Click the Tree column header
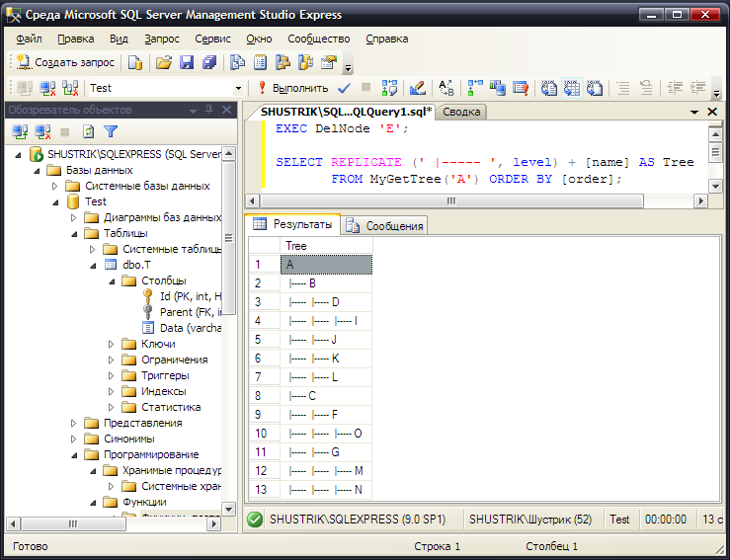Screen dimensions: 730x560 (x=326, y=246)
